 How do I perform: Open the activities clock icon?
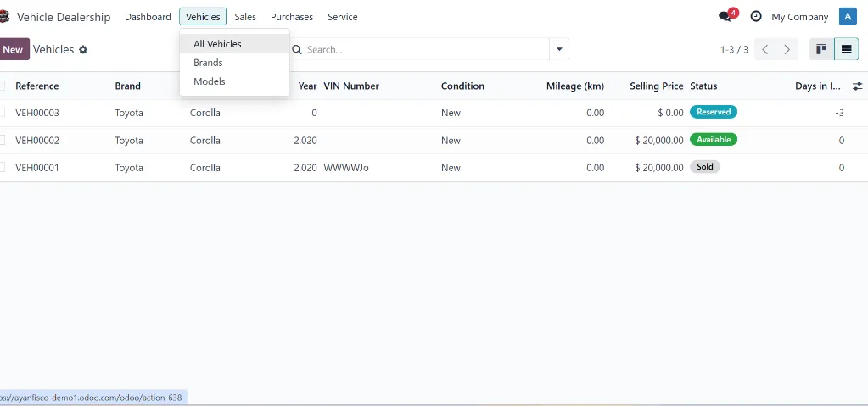pyautogui.click(x=756, y=17)
